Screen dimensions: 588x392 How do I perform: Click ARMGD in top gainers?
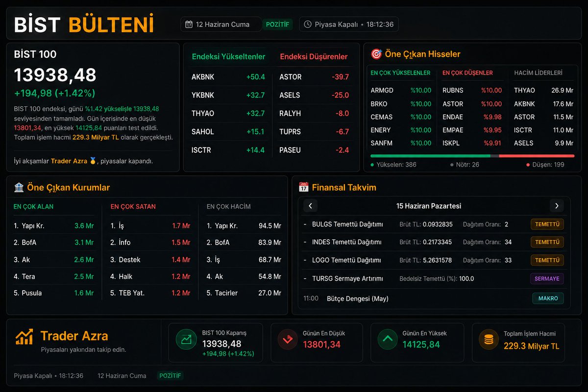382,90
